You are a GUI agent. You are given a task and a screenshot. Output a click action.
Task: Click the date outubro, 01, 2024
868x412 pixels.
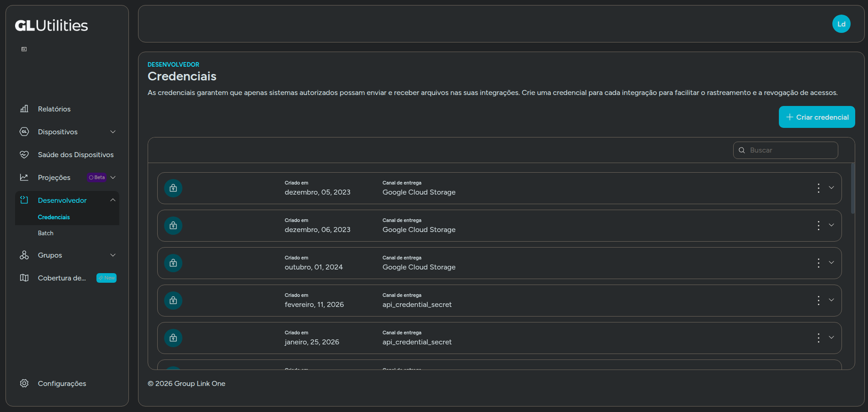(314, 267)
